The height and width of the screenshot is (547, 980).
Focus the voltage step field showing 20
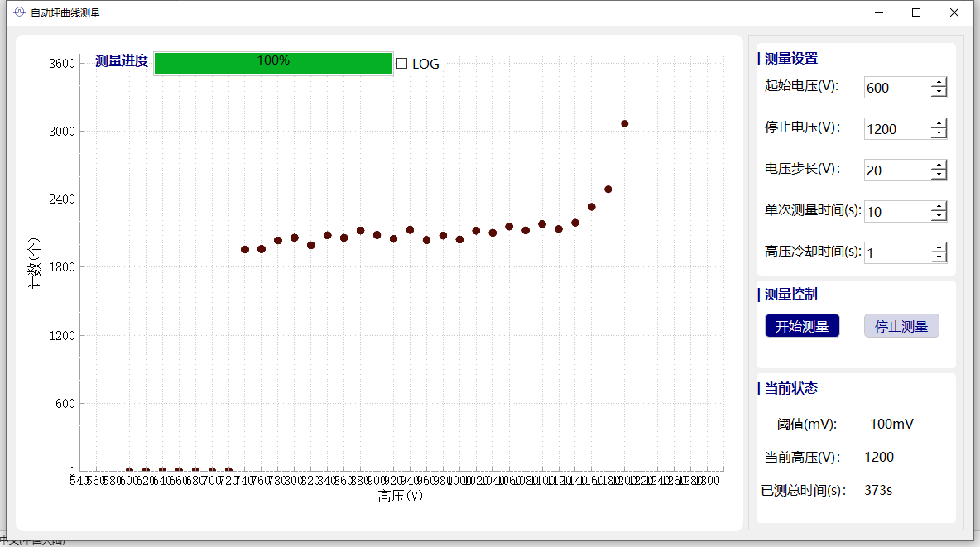click(897, 170)
